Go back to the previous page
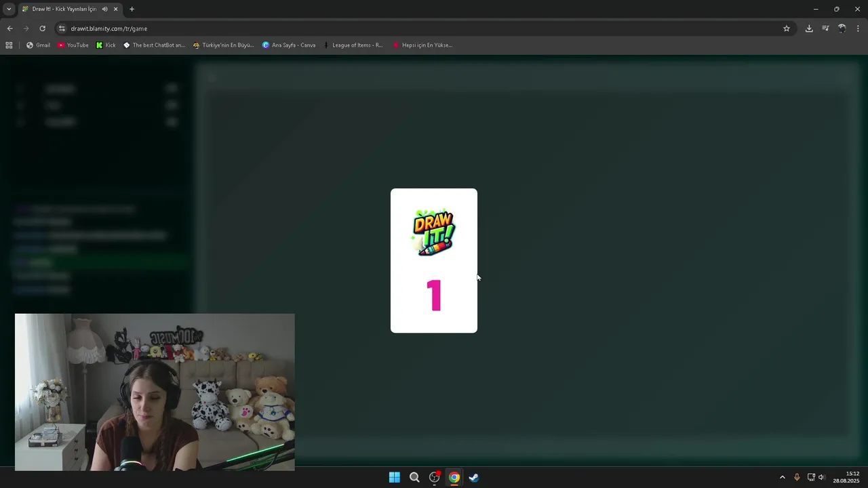This screenshot has height=488, width=868. point(9,28)
